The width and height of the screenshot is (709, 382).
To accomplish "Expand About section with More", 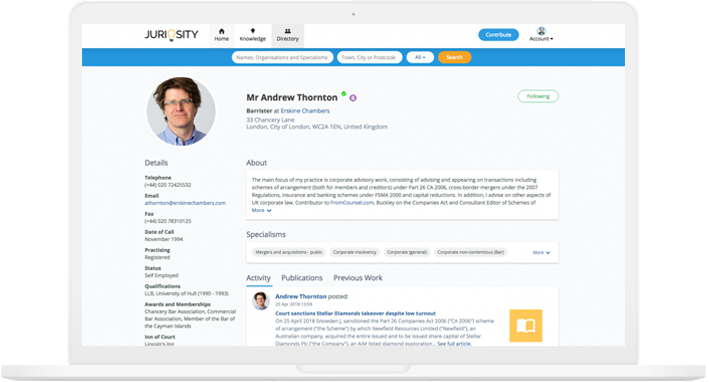I will point(261,211).
